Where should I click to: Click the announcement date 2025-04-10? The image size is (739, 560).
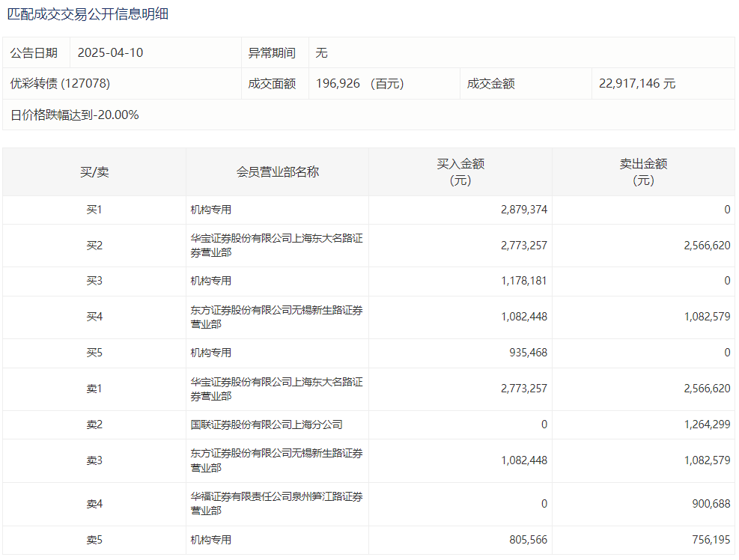[x=110, y=53]
